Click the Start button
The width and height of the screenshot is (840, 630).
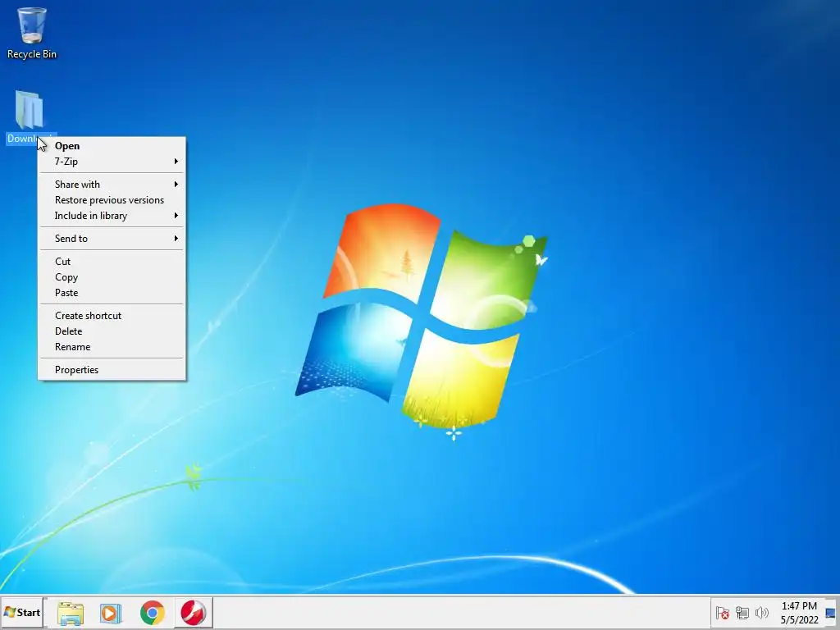click(22, 613)
